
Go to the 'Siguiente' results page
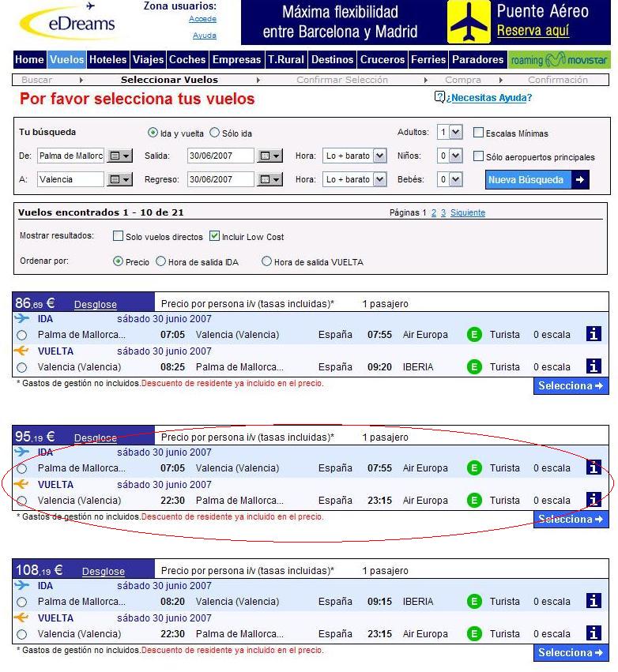coord(468,212)
